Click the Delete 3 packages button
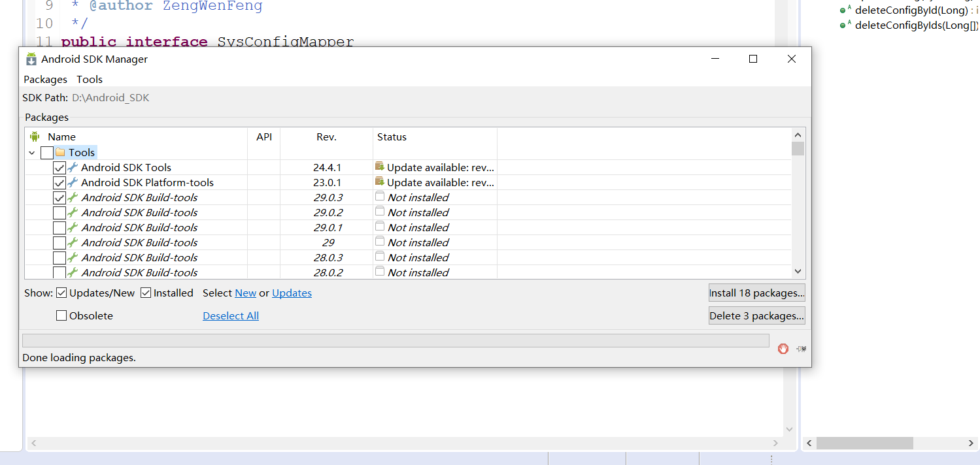980x465 pixels. 756,315
